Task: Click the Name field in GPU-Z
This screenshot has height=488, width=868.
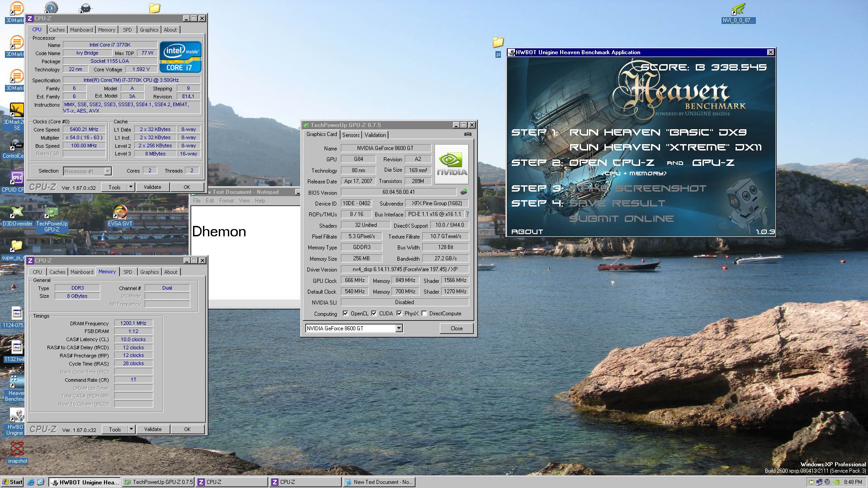Action: 386,148
